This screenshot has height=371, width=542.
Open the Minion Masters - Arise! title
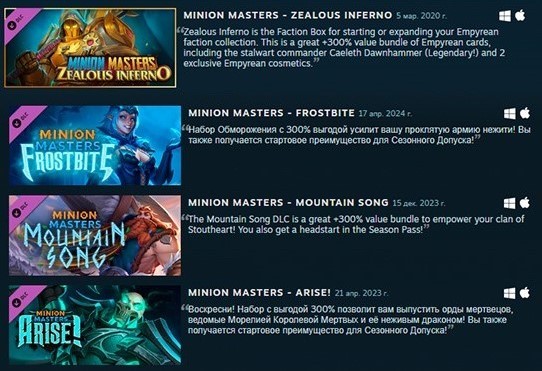click(x=260, y=293)
